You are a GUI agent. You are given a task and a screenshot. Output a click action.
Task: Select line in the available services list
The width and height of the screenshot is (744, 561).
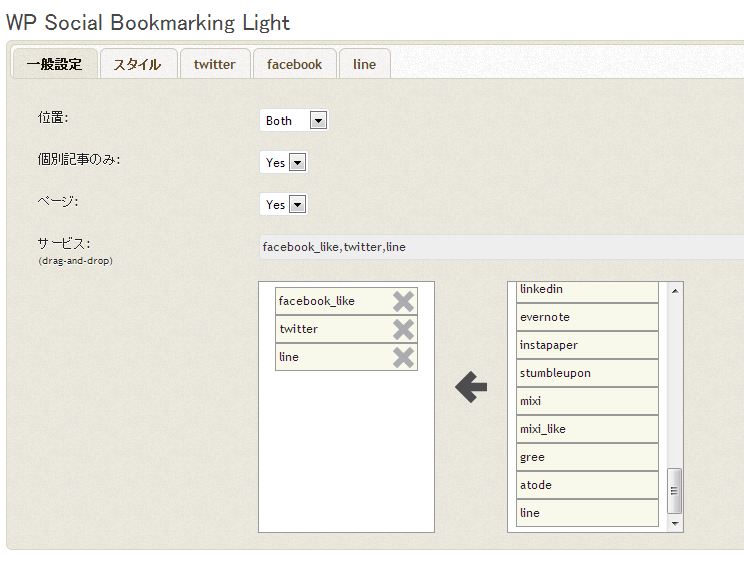point(587,513)
